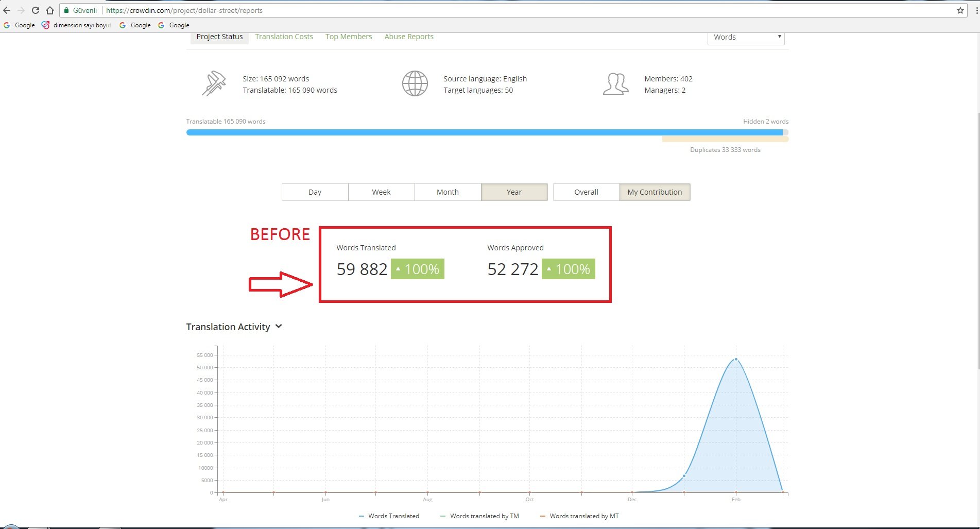Reload the Crowdin reports page

[x=36, y=10]
